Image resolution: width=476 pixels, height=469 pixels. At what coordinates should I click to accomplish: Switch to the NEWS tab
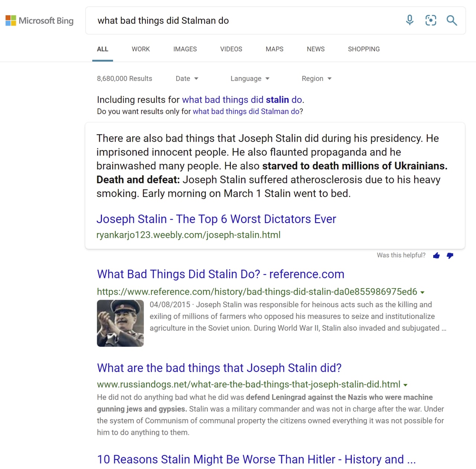click(x=316, y=49)
